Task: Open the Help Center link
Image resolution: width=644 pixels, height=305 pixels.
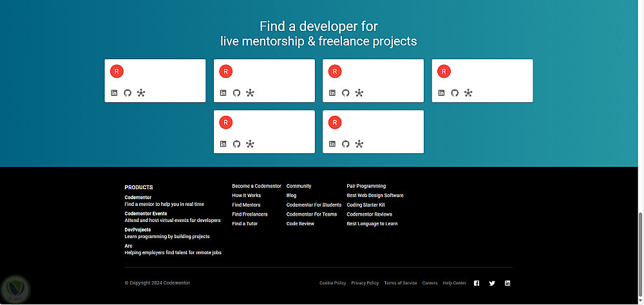Action: [454, 283]
